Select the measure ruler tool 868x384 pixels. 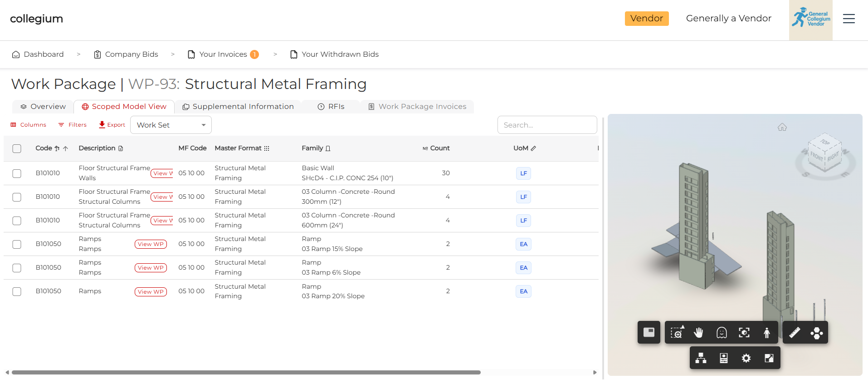[795, 333]
